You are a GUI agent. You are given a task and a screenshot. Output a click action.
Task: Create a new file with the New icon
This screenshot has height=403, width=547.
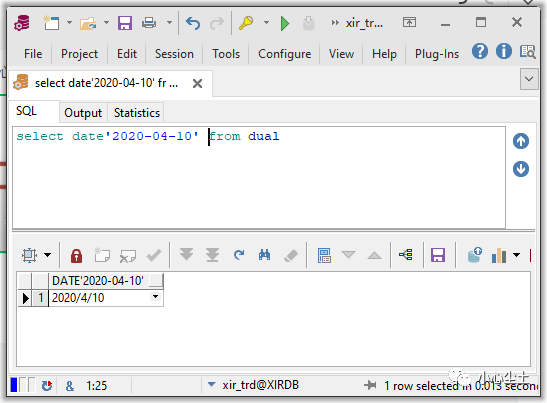[x=51, y=23]
